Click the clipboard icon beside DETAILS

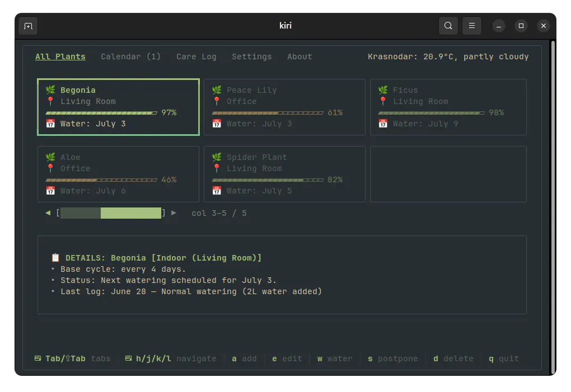(55, 257)
